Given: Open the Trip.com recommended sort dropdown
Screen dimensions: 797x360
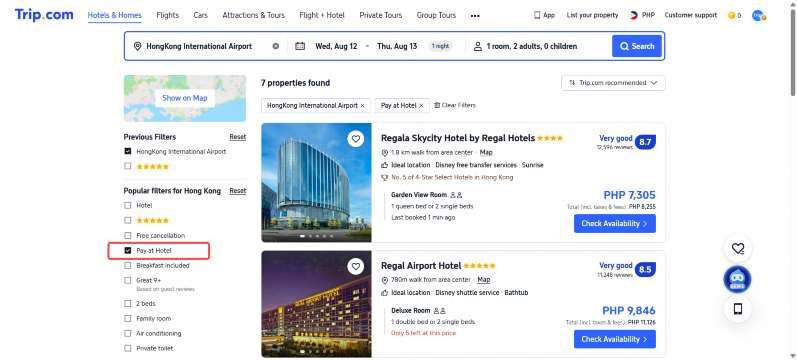Looking at the screenshot, I should click(613, 83).
